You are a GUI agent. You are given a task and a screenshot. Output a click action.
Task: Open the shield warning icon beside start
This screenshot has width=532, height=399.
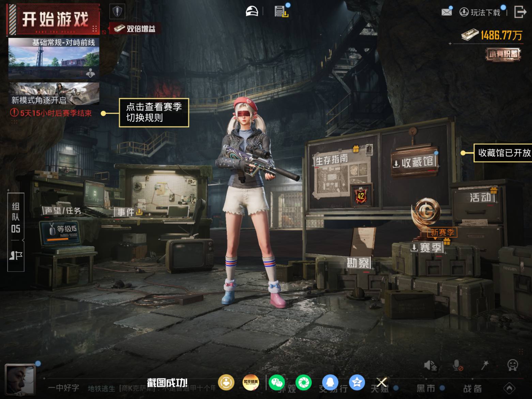117,12
